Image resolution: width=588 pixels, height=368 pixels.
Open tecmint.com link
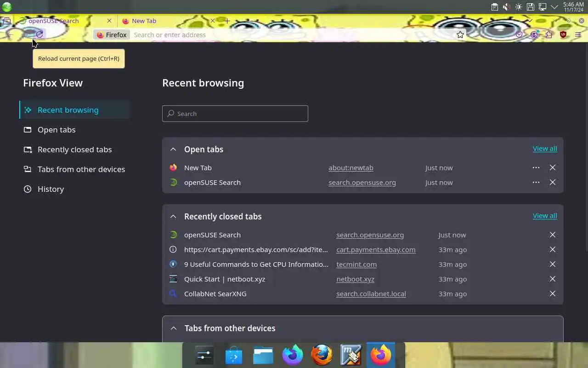(356, 264)
